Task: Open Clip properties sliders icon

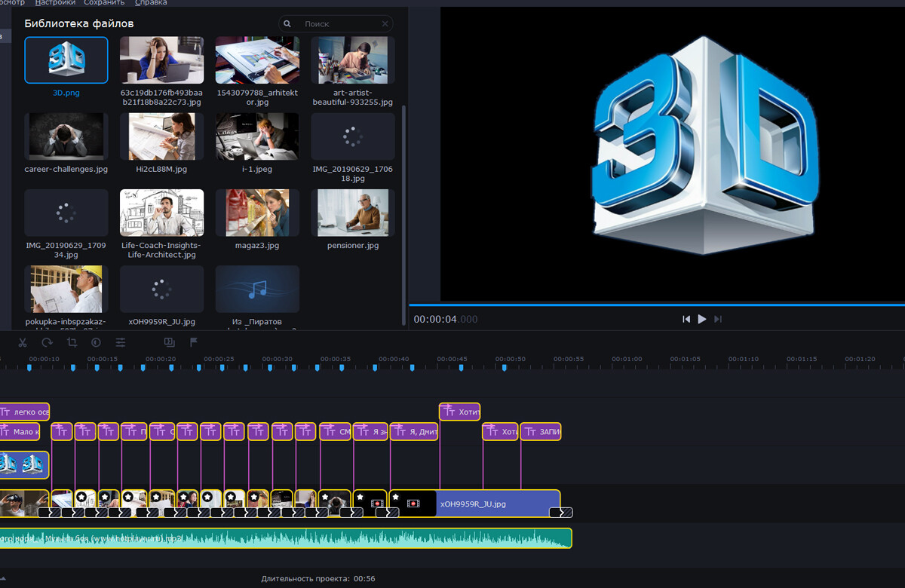Action: (120, 342)
